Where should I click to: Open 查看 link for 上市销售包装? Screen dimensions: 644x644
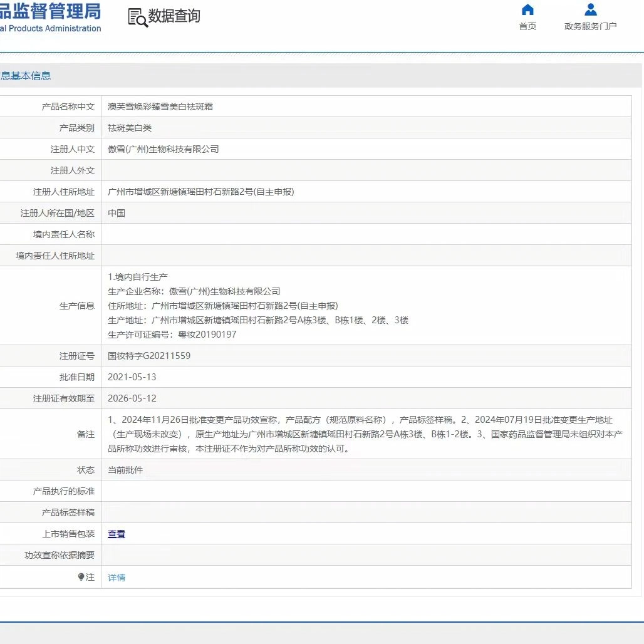[x=117, y=534]
